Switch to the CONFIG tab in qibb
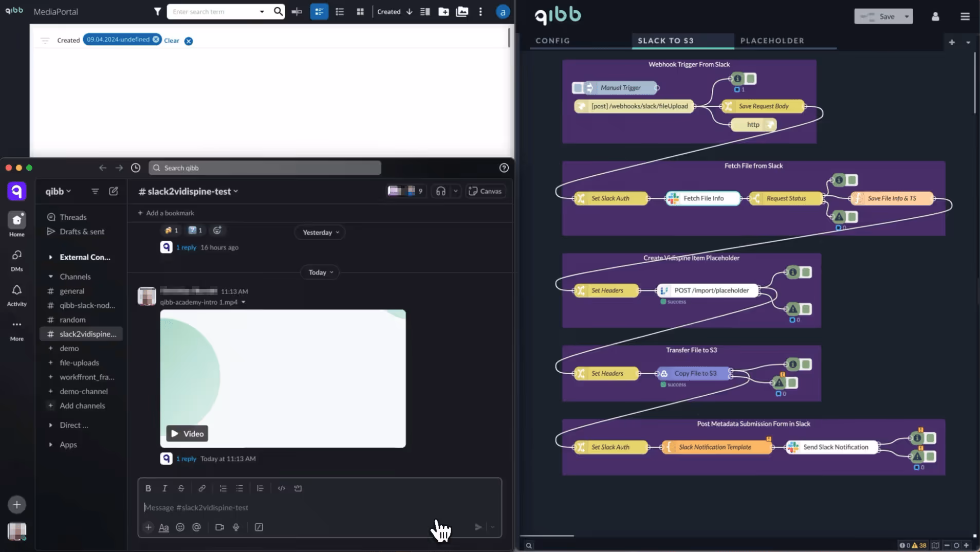 click(552, 41)
